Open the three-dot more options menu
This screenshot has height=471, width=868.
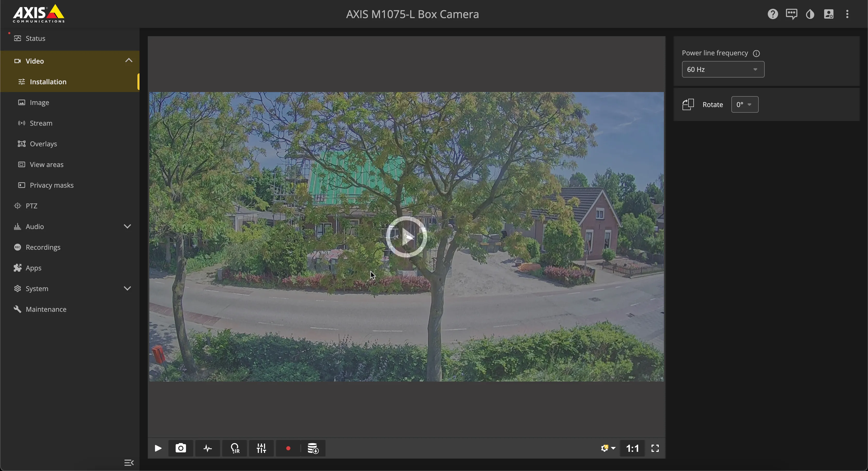point(847,14)
